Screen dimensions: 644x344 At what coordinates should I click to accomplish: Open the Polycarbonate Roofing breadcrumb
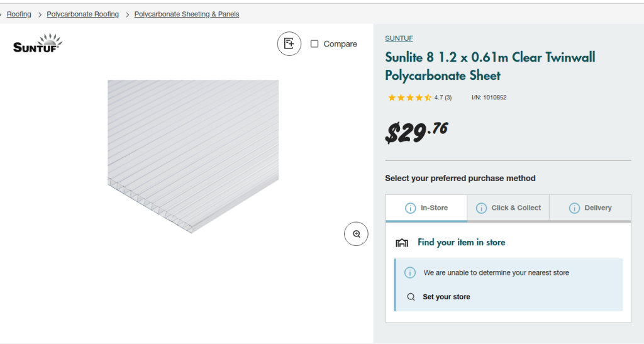click(x=82, y=14)
